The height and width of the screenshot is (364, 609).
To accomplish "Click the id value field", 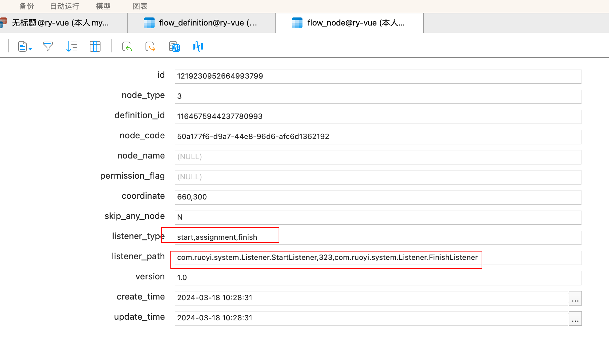I will click(x=378, y=76).
